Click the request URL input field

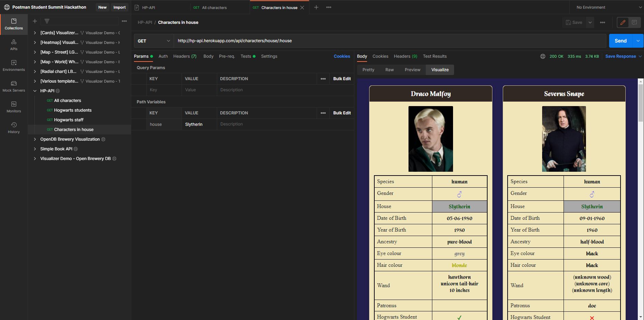point(390,41)
